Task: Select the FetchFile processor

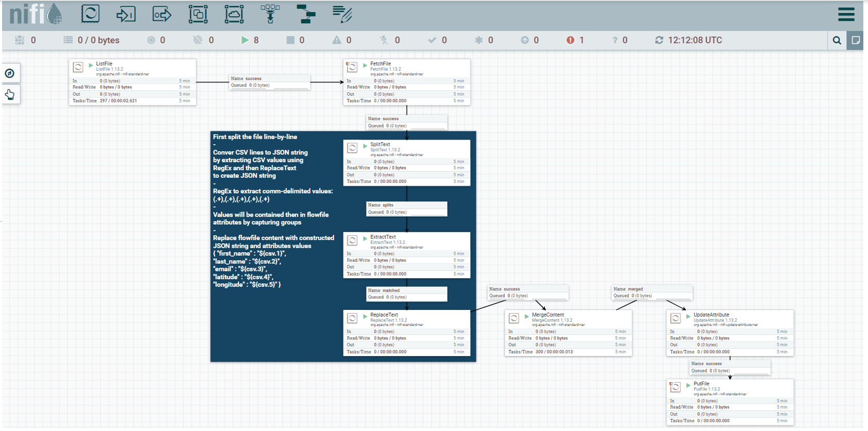Action: [x=407, y=82]
